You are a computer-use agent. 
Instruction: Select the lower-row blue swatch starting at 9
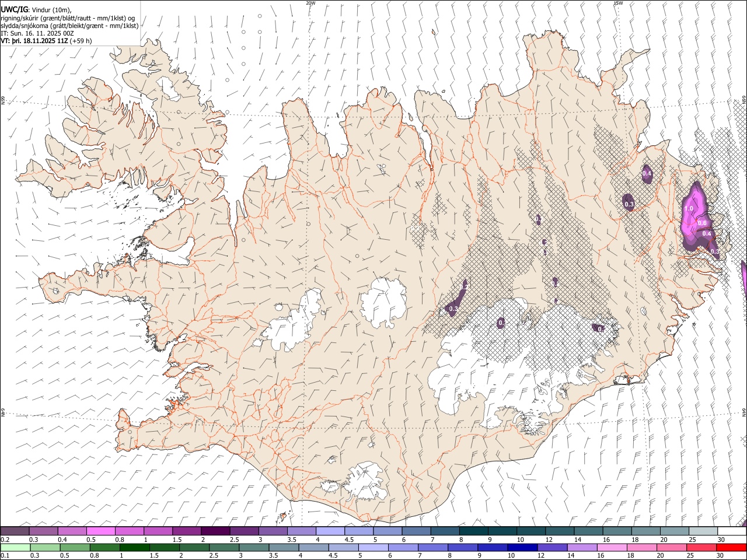coord(493,547)
